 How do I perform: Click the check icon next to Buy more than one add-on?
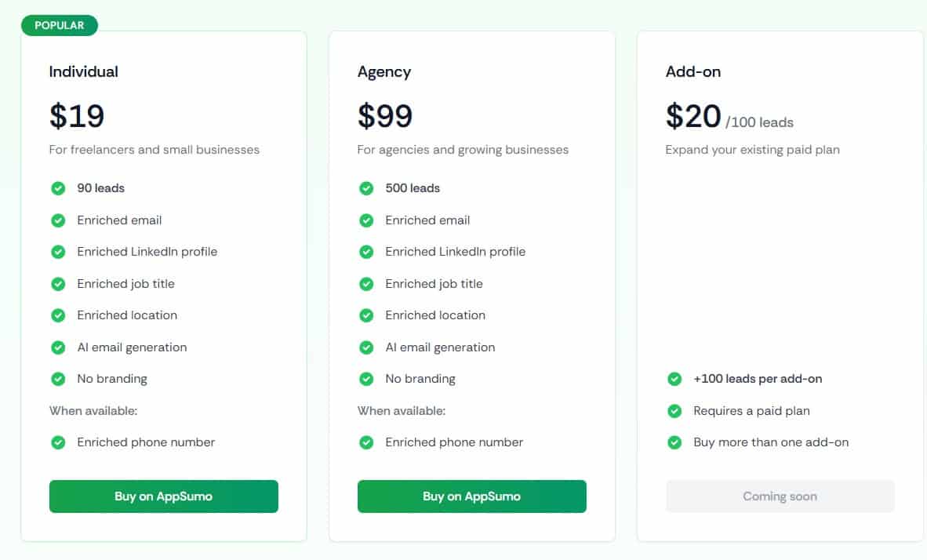pos(674,442)
